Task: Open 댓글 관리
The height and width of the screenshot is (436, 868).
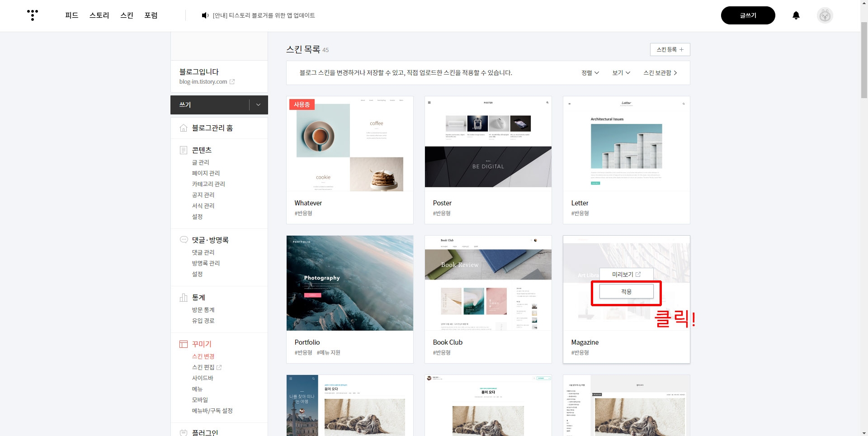Action: click(203, 252)
